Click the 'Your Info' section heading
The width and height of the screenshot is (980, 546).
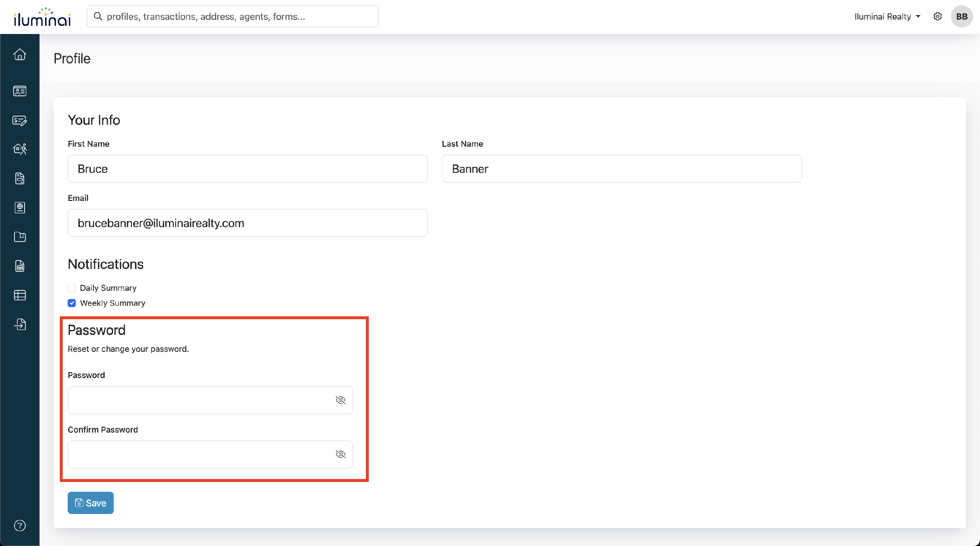pos(94,120)
